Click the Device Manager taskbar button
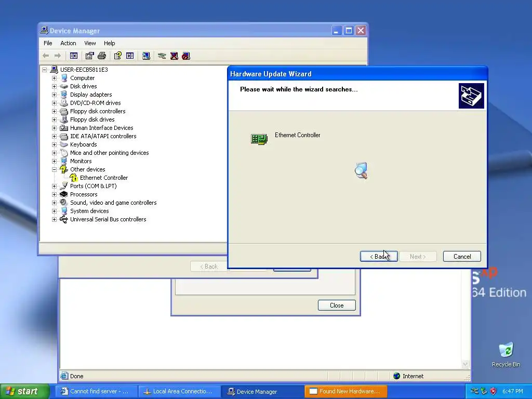Screen dimensions: 532x399 tap(262, 391)
